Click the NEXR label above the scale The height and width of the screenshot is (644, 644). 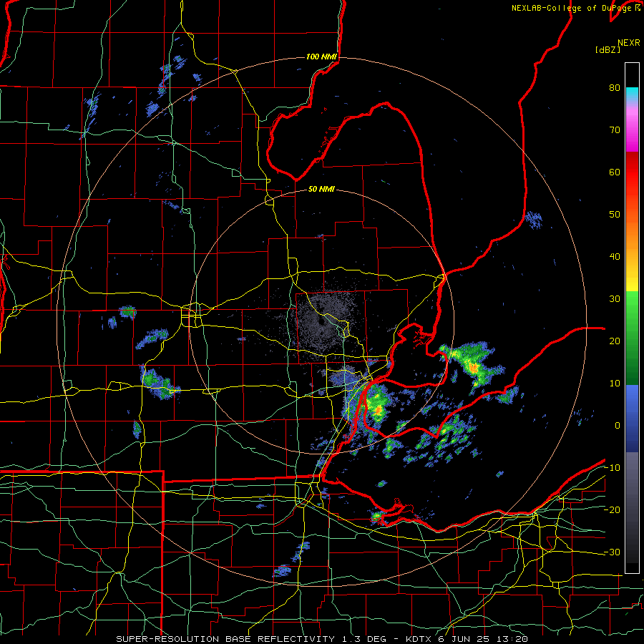click(628, 43)
